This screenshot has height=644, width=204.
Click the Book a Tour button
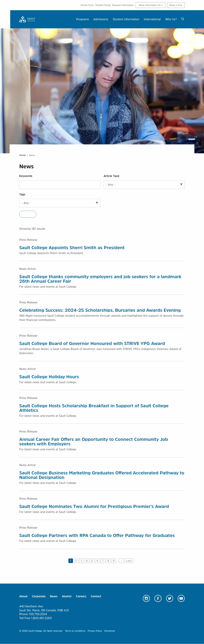click(x=176, y=5)
